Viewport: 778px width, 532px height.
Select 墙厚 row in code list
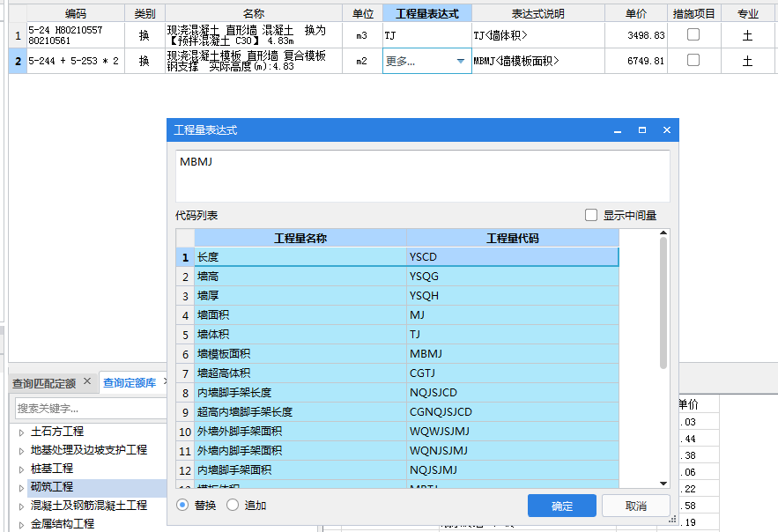(397, 295)
